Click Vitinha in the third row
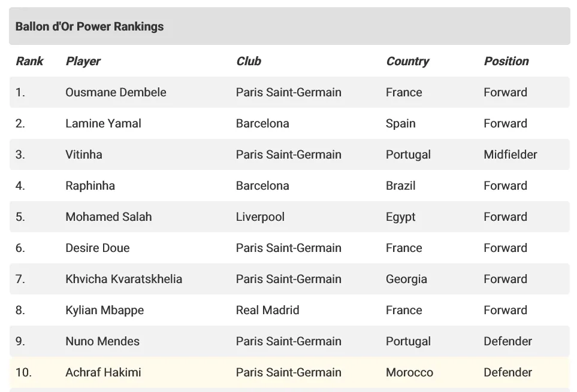Screen dimensions: 577x392 coord(84,154)
